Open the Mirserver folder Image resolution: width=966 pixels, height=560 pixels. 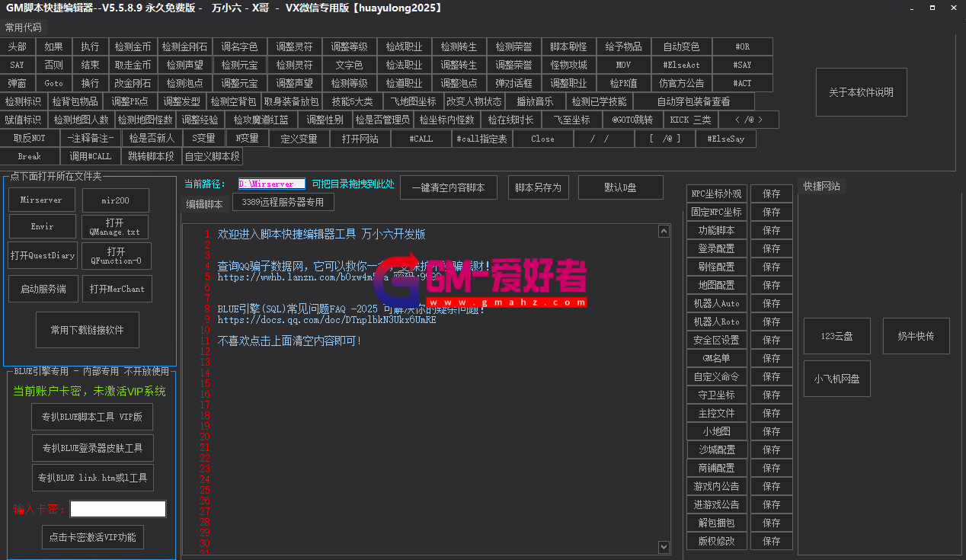pos(42,200)
